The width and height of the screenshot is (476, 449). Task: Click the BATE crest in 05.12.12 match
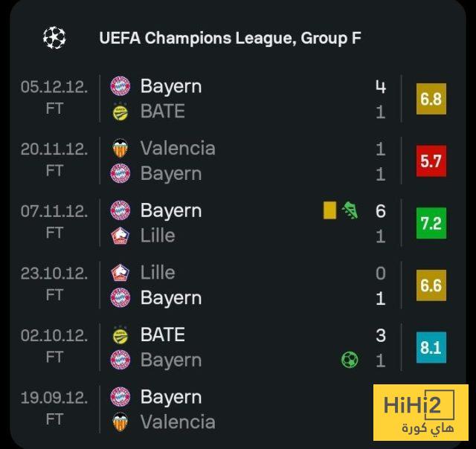120,112
